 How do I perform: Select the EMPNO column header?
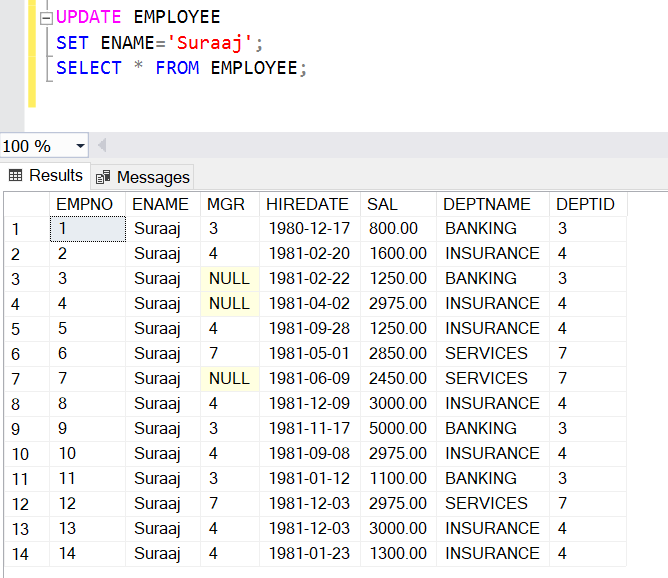pos(87,204)
